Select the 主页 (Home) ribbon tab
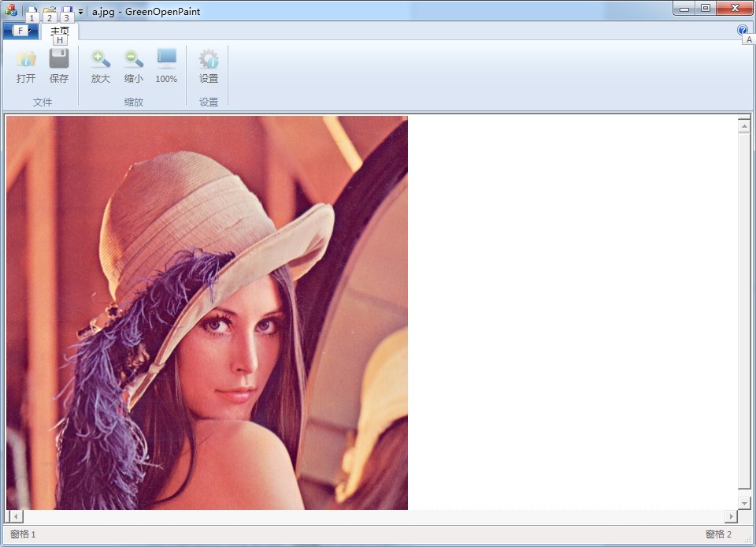This screenshot has width=756, height=547. pos(60,31)
